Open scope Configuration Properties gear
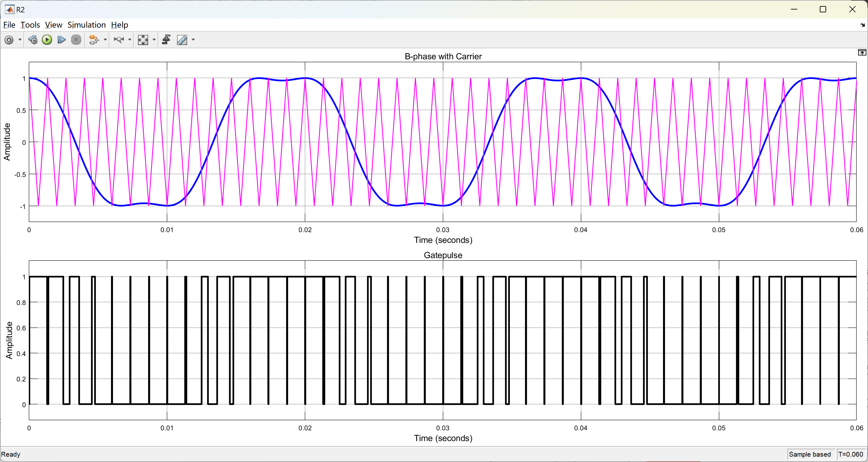Image resolution: width=868 pixels, height=462 pixels. pos(9,40)
